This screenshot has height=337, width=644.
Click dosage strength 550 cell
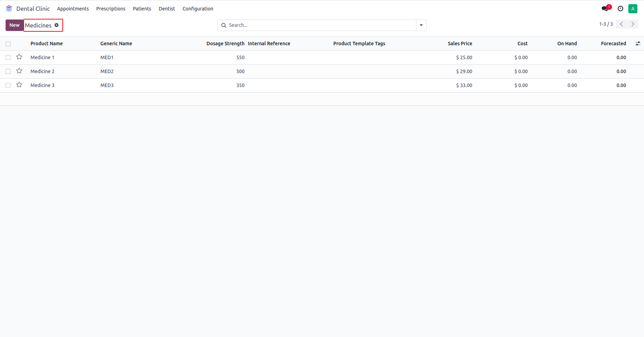(x=240, y=57)
